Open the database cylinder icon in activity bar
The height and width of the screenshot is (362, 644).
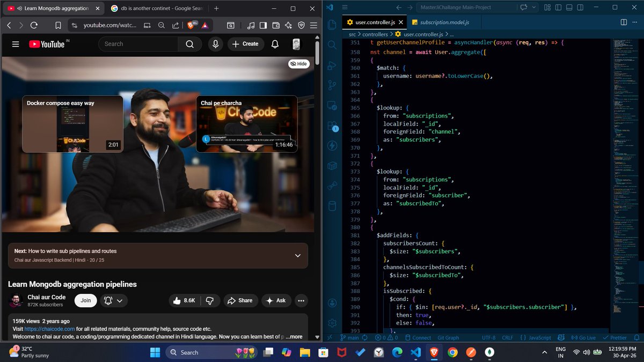coord(332,206)
